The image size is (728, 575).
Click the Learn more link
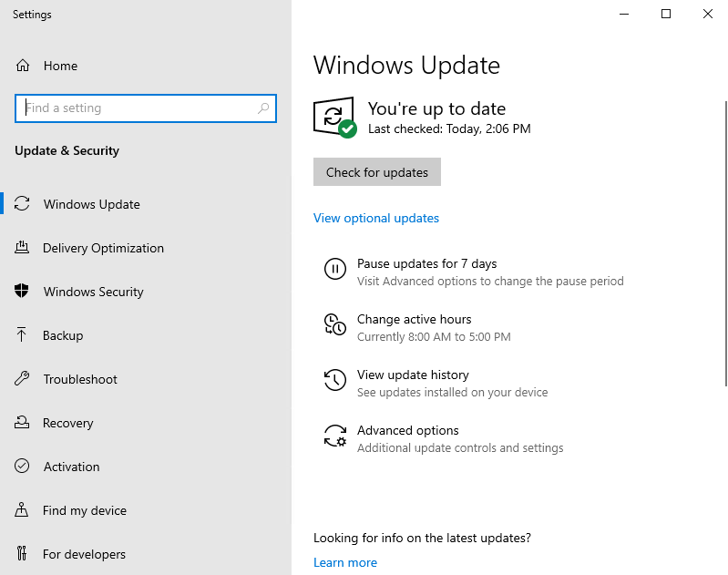(345, 562)
